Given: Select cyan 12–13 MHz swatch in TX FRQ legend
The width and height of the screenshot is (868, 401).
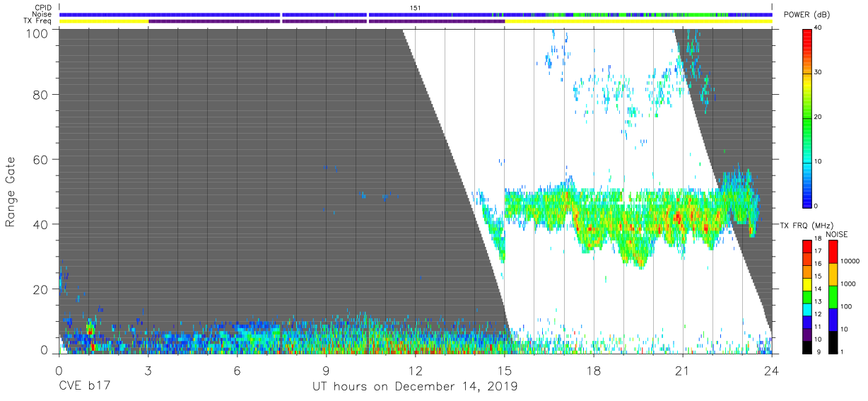Looking at the screenshot, I should (807, 309).
